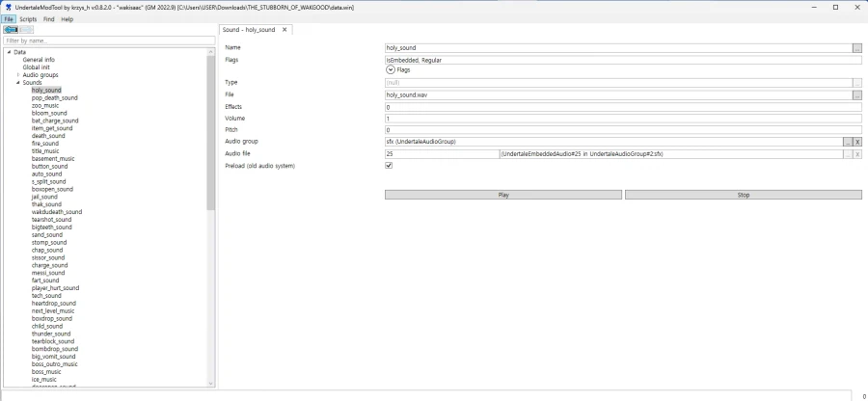
Task: Click the '...' button beside Audio file field
Action: pos(848,154)
